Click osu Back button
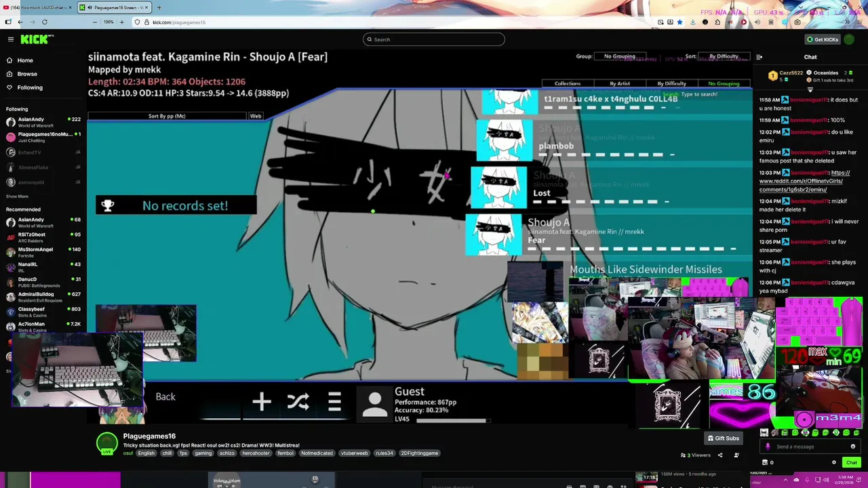 tap(165, 397)
